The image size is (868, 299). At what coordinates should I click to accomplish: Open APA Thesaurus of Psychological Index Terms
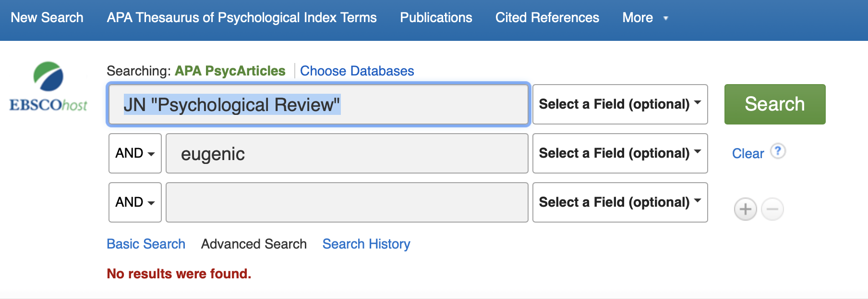coord(241,18)
